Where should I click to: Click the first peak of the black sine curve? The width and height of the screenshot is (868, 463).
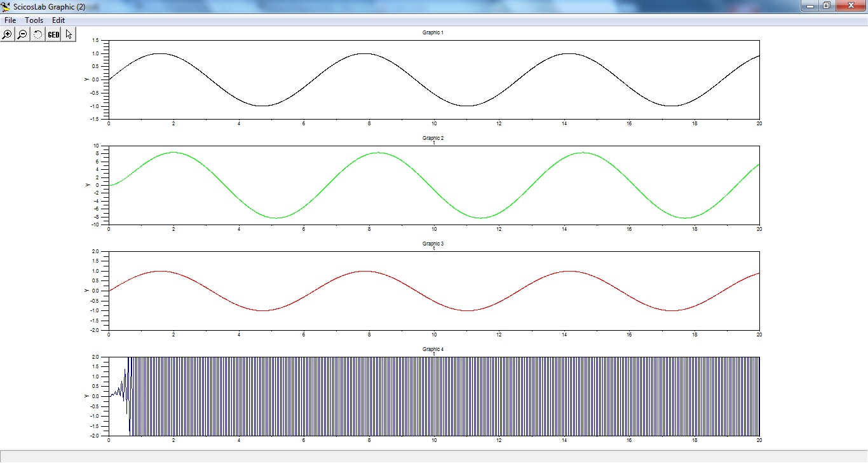[159, 53]
